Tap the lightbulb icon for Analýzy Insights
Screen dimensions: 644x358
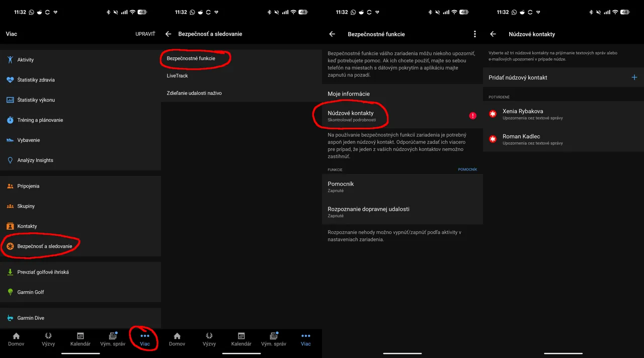(10, 160)
